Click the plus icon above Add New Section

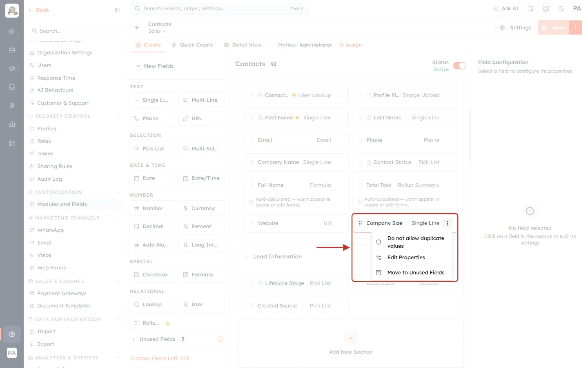coord(351,338)
